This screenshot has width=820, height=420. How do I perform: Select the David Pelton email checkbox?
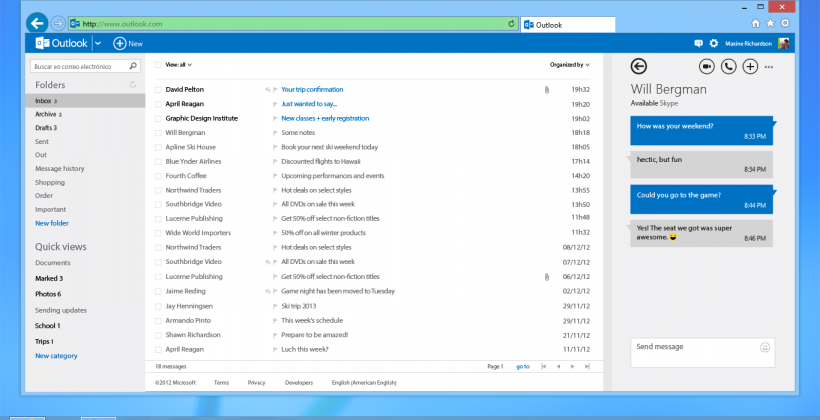[x=158, y=90]
